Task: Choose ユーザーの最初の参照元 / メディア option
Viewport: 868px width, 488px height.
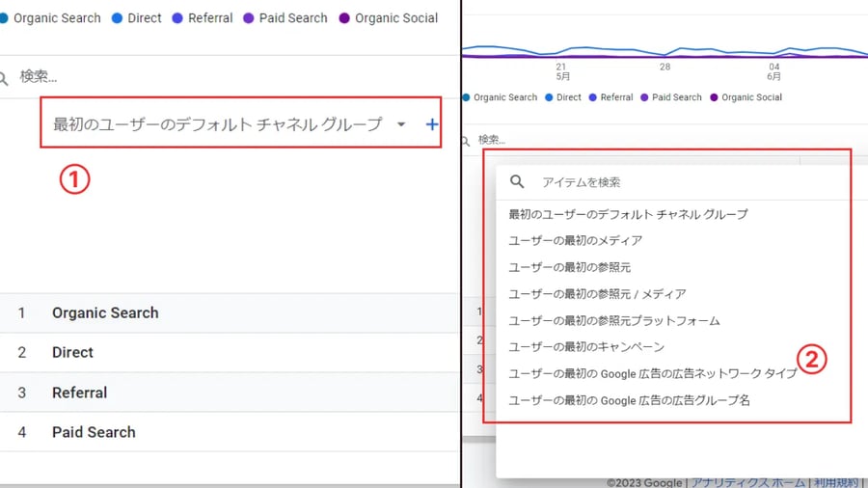Action: coord(597,294)
